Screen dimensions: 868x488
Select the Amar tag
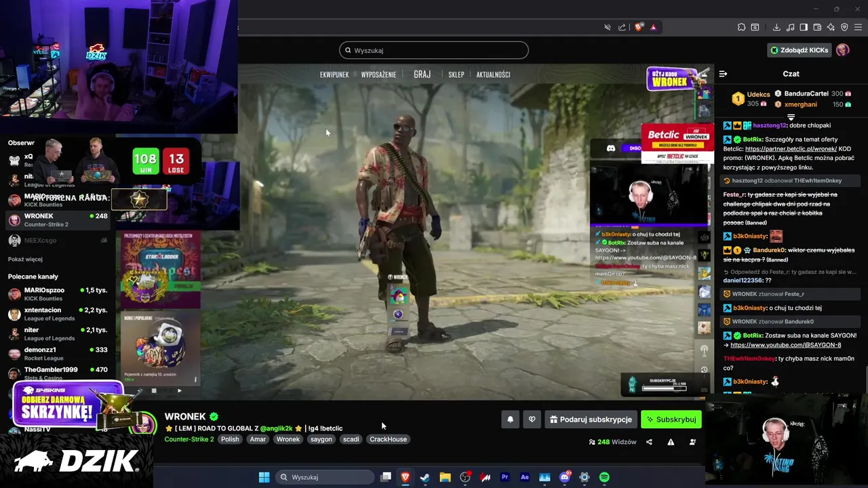[x=258, y=439]
